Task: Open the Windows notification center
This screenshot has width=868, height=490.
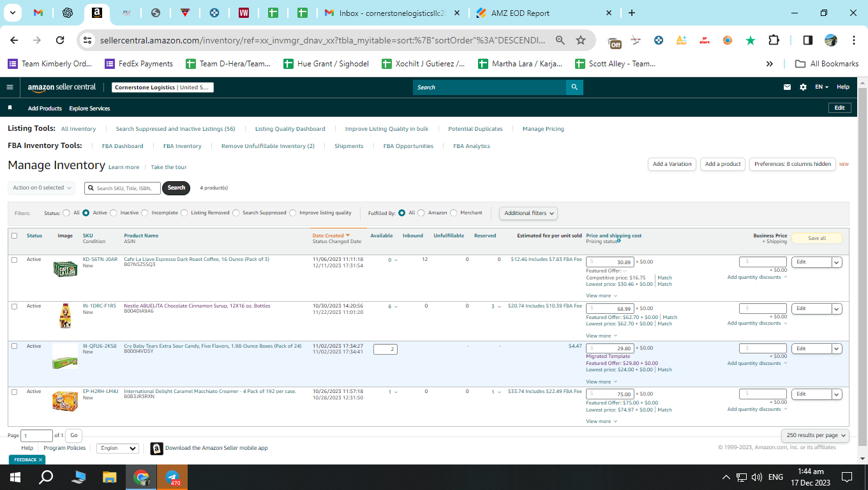Action: pos(847,477)
